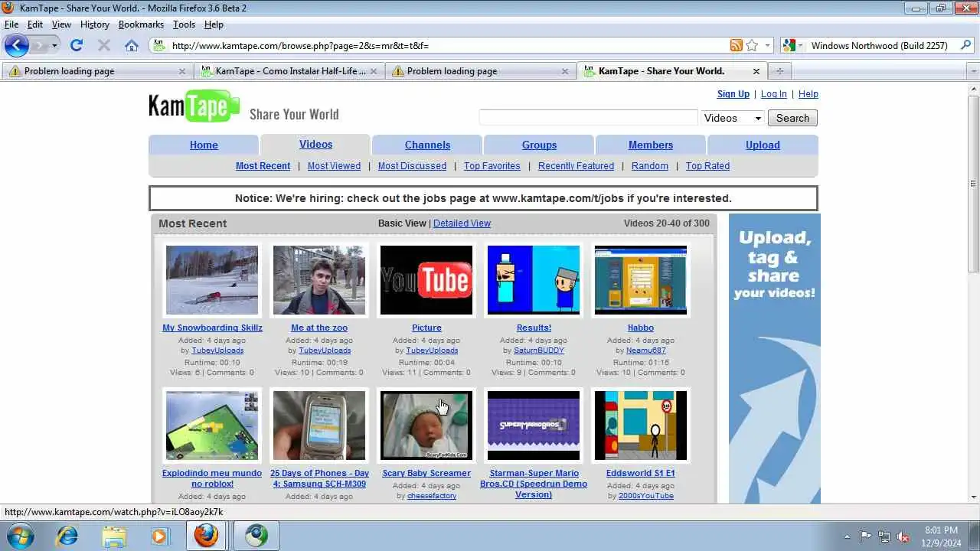This screenshot has width=980, height=551.
Task: Open the Groups site tab
Action: click(539, 145)
